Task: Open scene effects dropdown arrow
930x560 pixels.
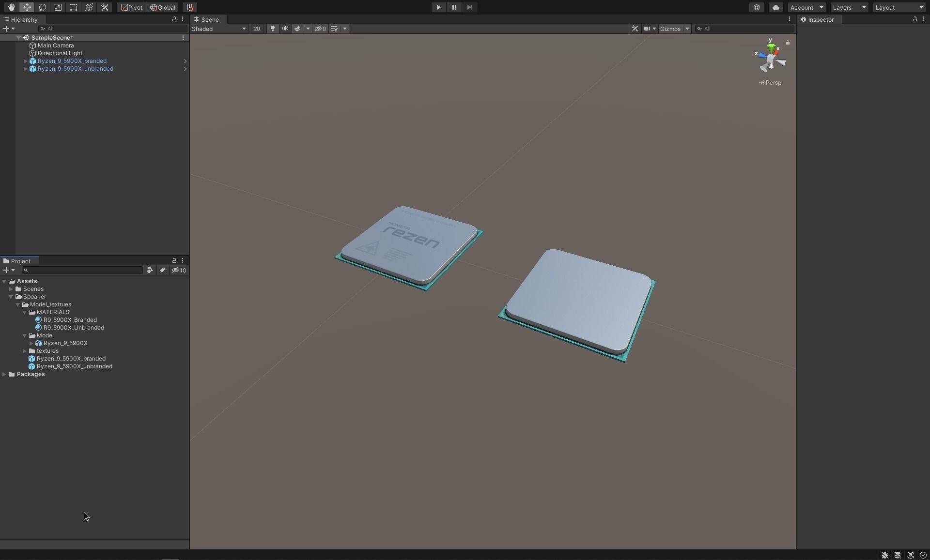Action: click(x=308, y=29)
